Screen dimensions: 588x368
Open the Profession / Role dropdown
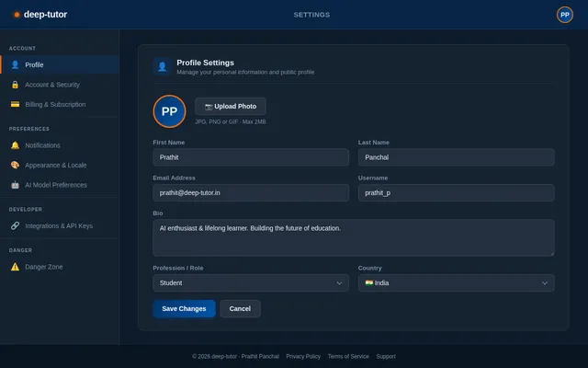(x=251, y=283)
